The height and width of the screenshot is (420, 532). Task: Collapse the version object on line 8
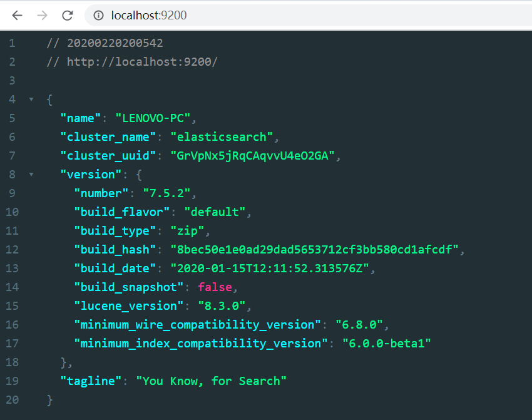point(31,174)
